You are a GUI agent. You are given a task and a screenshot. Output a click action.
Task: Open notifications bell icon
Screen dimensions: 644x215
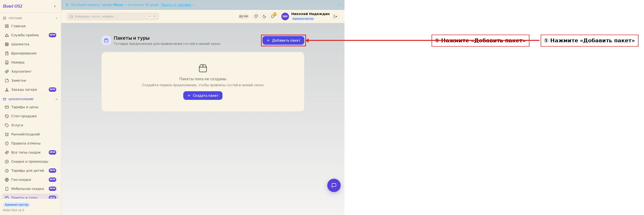(x=272, y=16)
